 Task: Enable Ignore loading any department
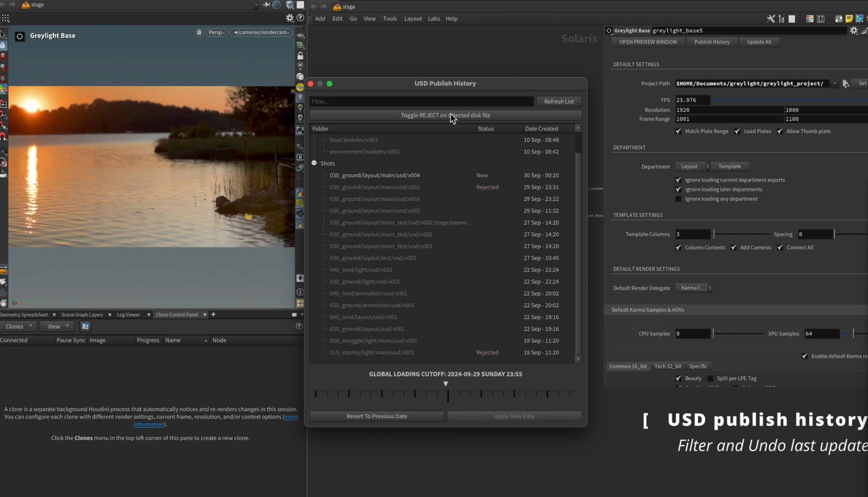point(678,199)
